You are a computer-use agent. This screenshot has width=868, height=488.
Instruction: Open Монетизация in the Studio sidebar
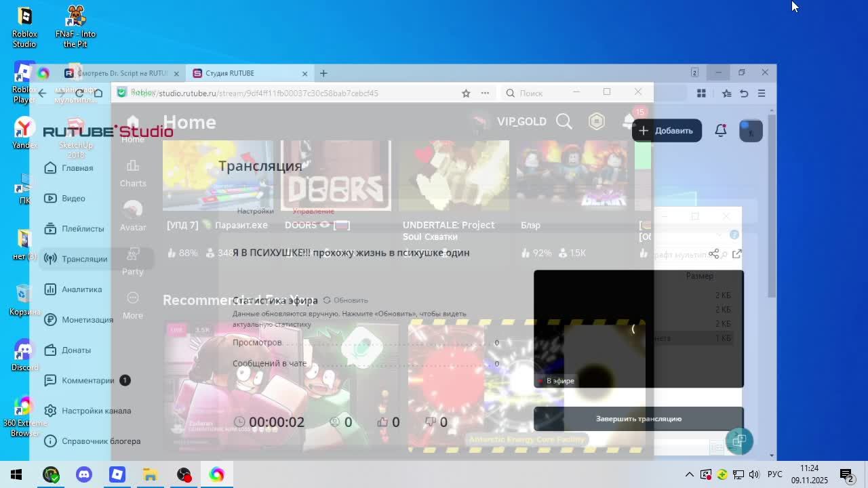point(79,320)
